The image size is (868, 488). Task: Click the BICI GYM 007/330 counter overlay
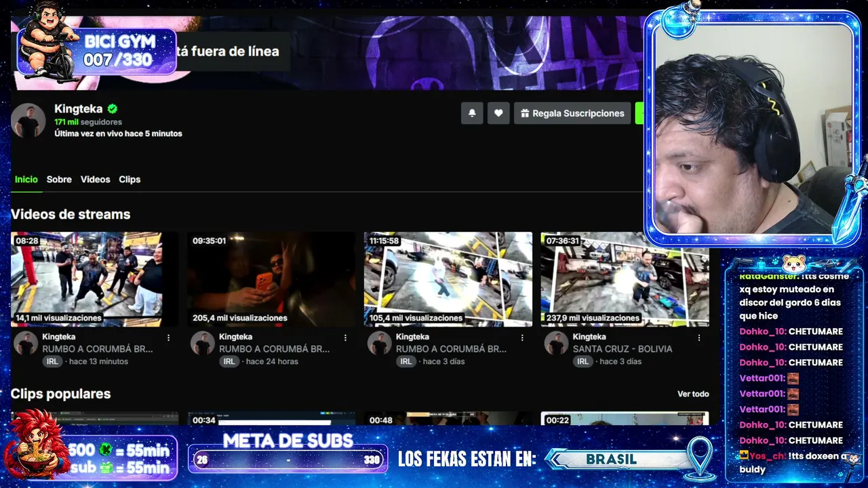coord(97,51)
